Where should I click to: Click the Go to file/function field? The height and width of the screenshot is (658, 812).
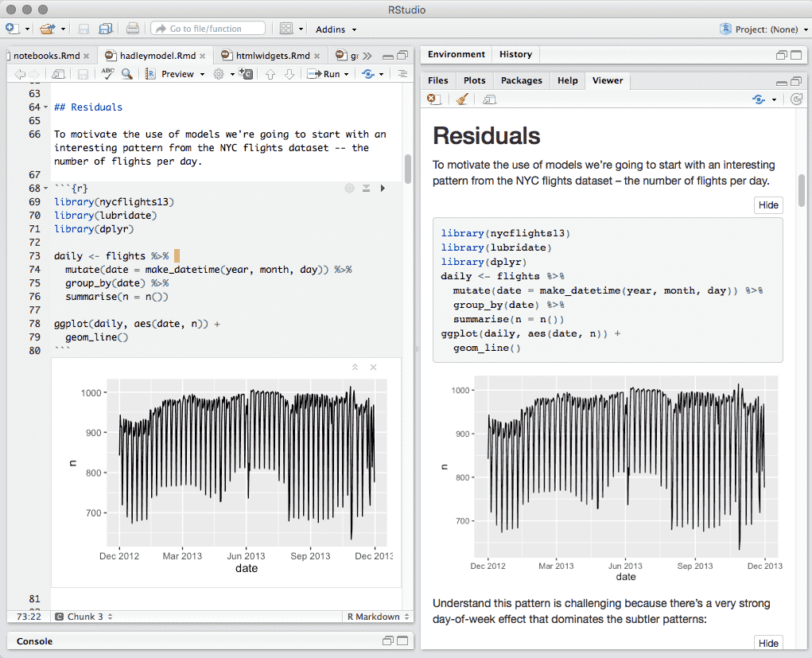207,28
